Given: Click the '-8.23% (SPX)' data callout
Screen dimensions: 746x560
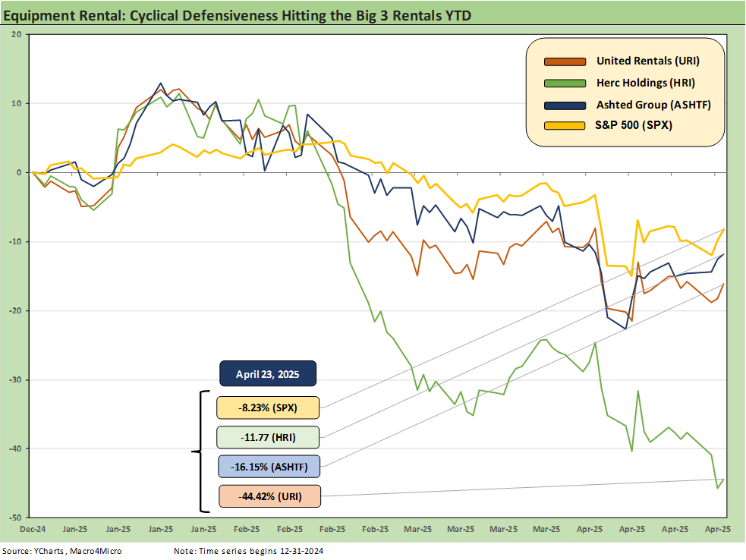Looking at the screenshot, I should pos(268,407).
